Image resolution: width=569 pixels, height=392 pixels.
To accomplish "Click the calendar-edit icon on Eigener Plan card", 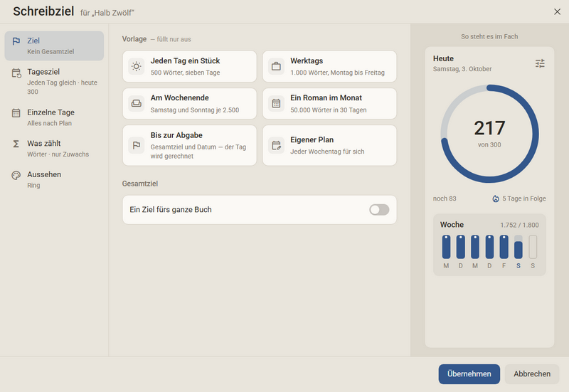I will tap(276, 146).
